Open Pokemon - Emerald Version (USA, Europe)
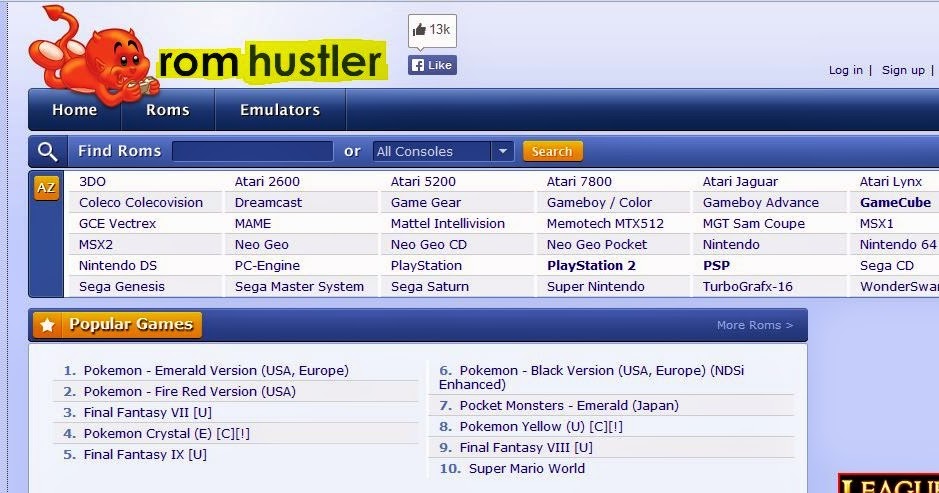 pos(216,371)
